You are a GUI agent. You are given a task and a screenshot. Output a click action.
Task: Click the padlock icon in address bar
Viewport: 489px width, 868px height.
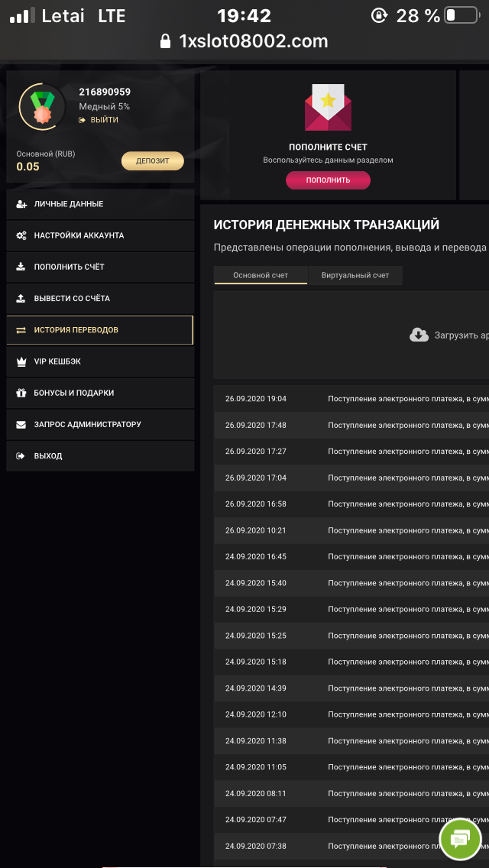166,41
